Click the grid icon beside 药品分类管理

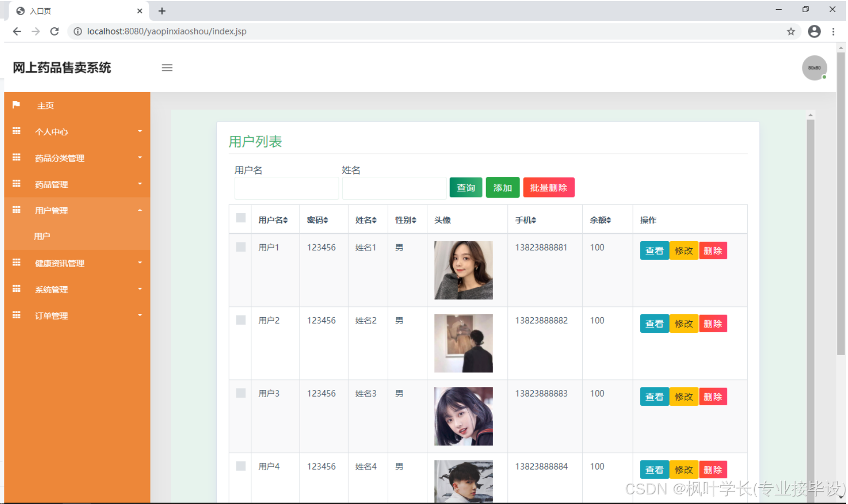tap(16, 158)
